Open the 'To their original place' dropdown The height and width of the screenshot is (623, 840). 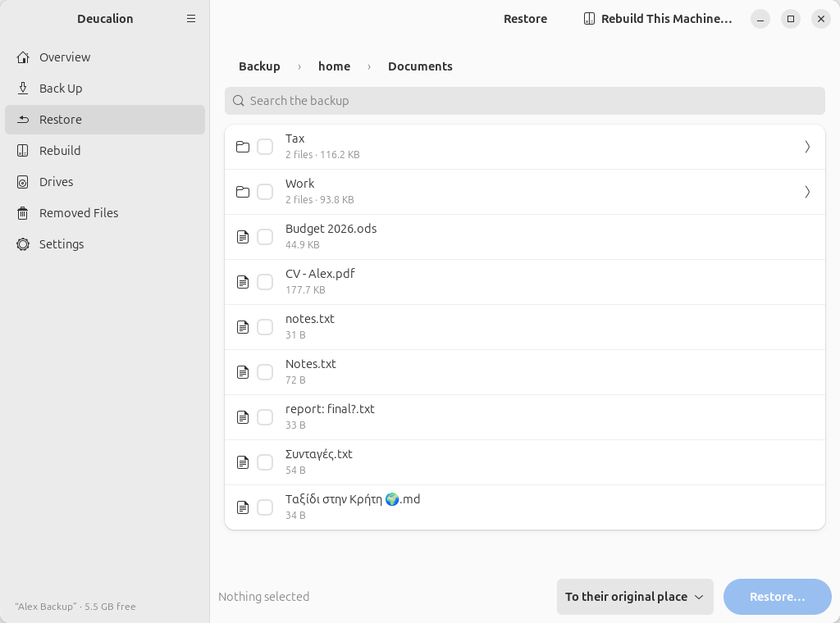click(635, 597)
